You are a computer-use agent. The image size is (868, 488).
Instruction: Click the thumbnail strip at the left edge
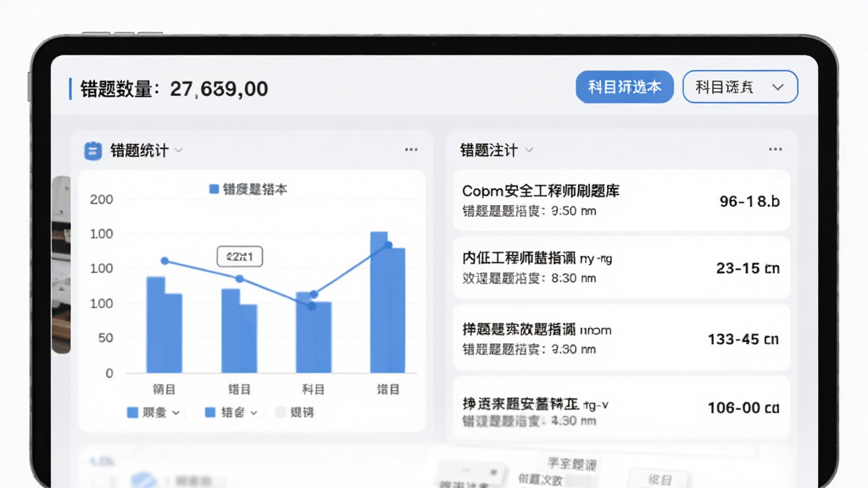click(61, 264)
